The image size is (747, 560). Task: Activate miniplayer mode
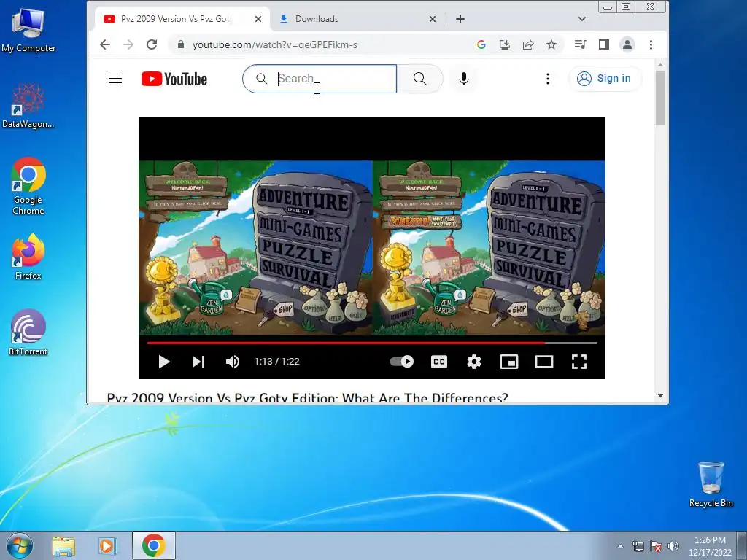tap(508, 362)
